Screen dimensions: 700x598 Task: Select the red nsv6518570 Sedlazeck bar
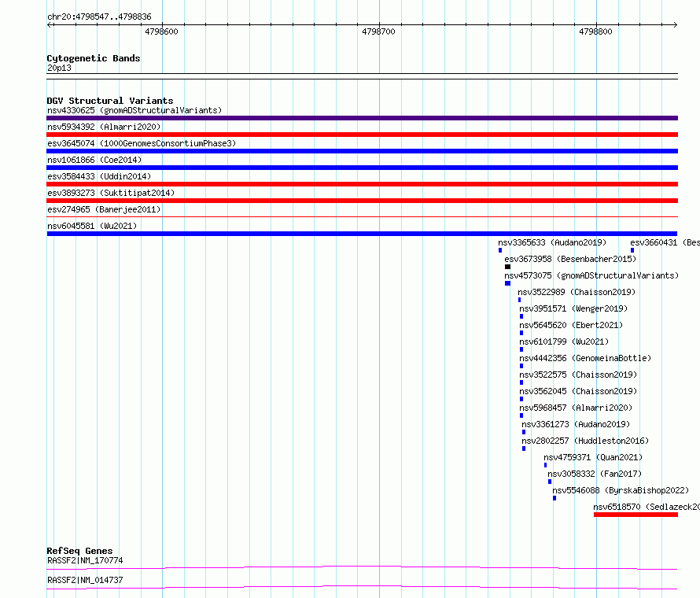[636, 515]
